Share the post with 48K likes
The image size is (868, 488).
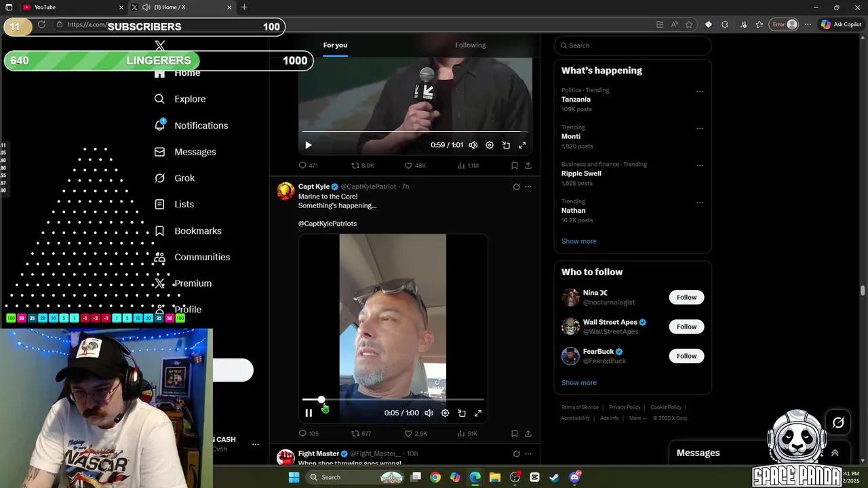(528, 165)
